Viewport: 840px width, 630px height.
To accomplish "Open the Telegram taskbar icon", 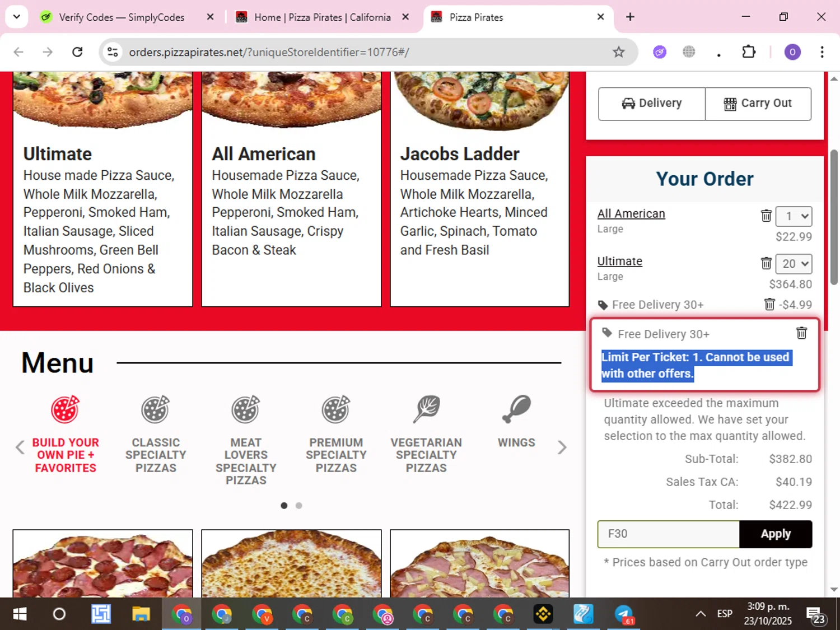I will point(624,614).
